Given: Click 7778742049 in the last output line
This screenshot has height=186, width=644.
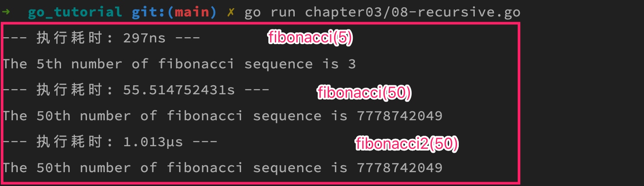Looking at the screenshot, I should point(399,168).
